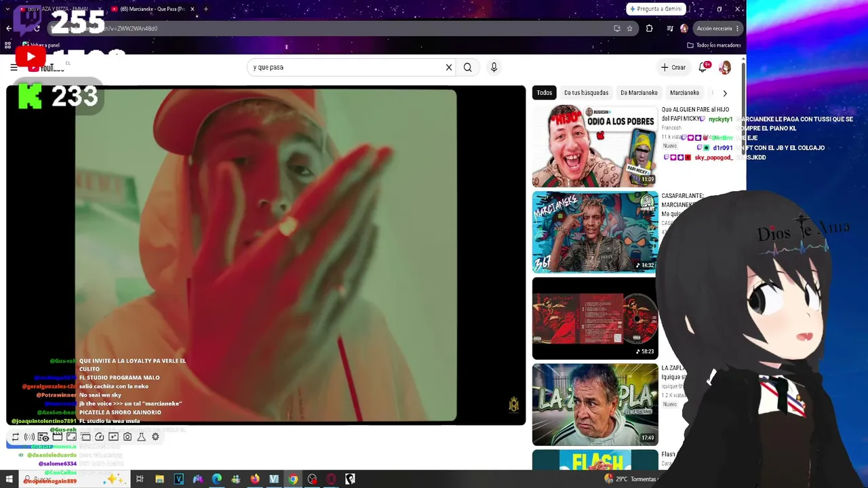This screenshot has height=488, width=868.
Task: Click the flask icon in overlay toolbar
Action: tap(141, 437)
